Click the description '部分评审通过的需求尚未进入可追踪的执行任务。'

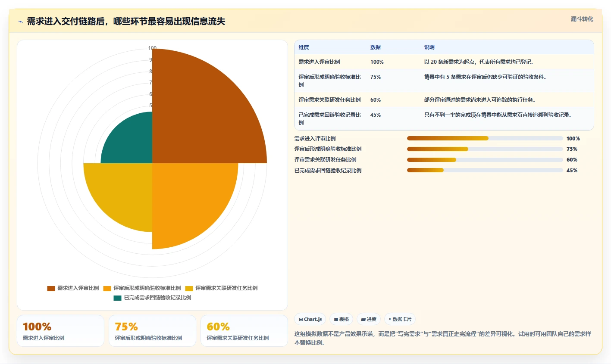point(480,100)
